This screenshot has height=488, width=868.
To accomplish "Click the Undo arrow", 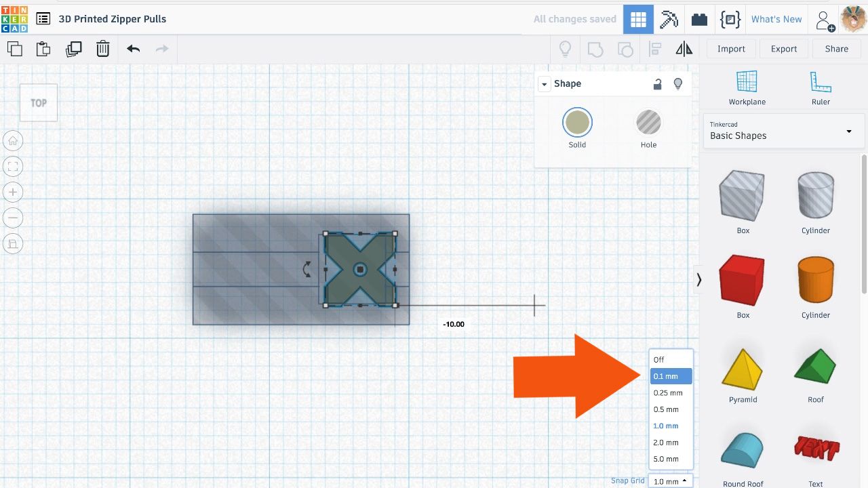I will [x=133, y=48].
